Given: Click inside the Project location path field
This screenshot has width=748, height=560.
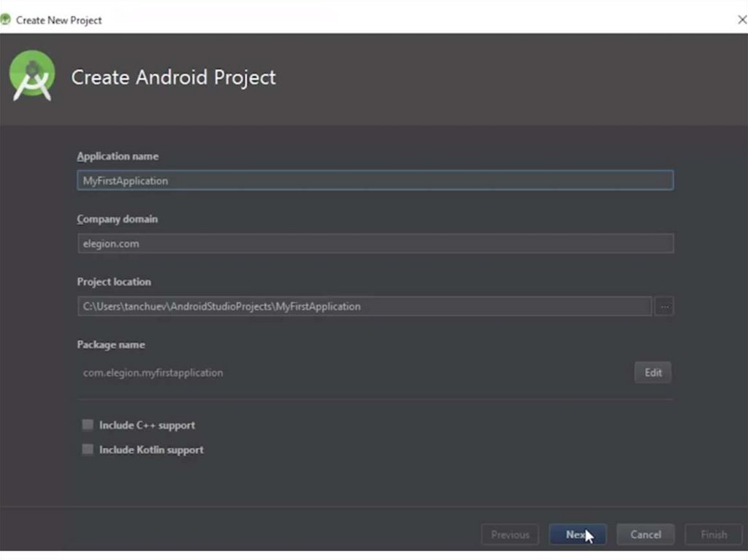Looking at the screenshot, I should point(364,307).
